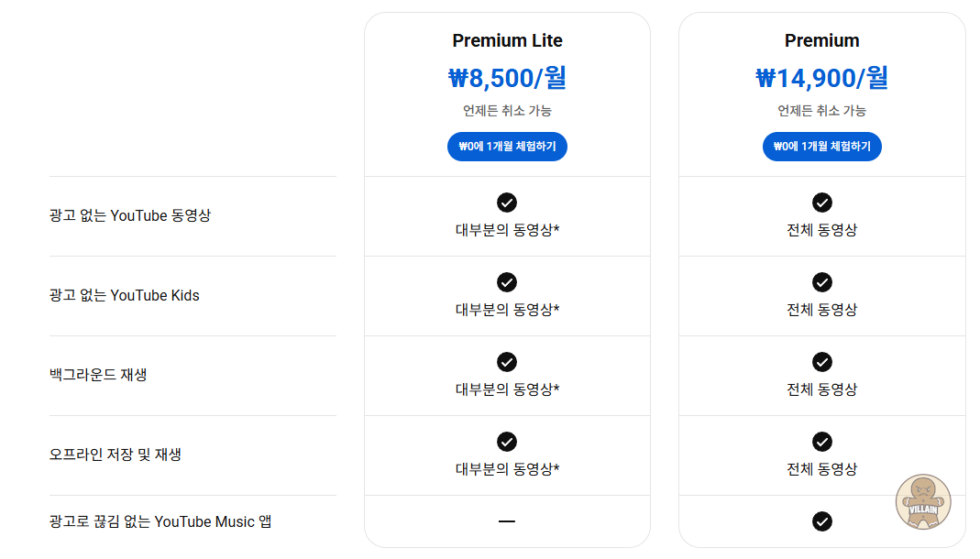The image size is (980, 559).
Task: Click Premium Lite YouTube Kids checkmark icon
Action: 507,282
